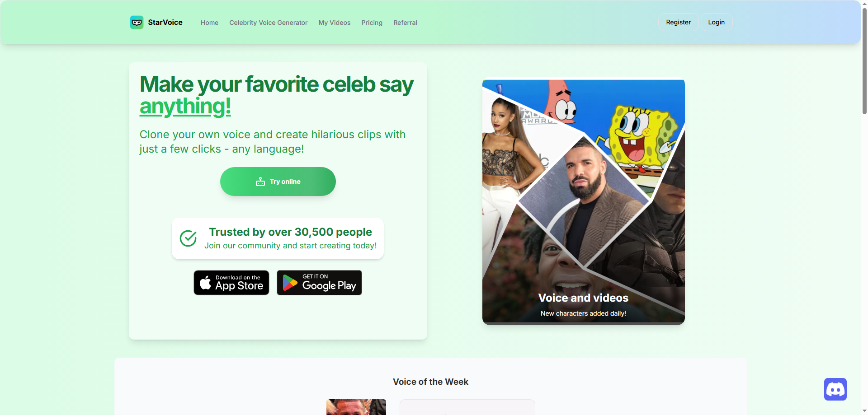
Task: Click the Register button
Action: pos(678,22)
